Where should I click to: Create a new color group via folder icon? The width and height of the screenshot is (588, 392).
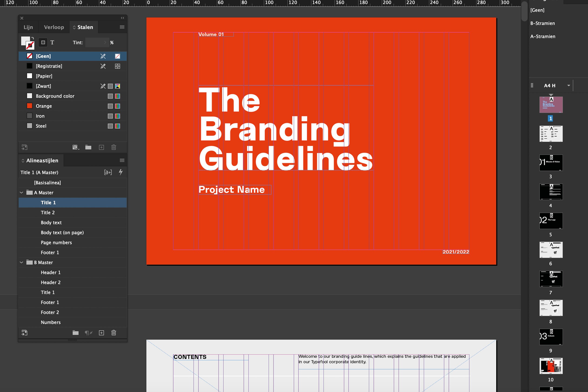coord(89,147)
